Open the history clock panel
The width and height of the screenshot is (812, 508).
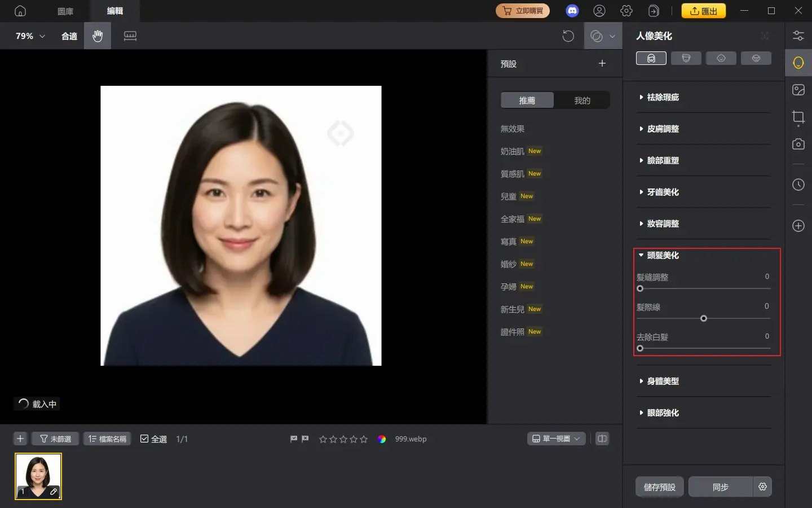click(x=798, y=185)
